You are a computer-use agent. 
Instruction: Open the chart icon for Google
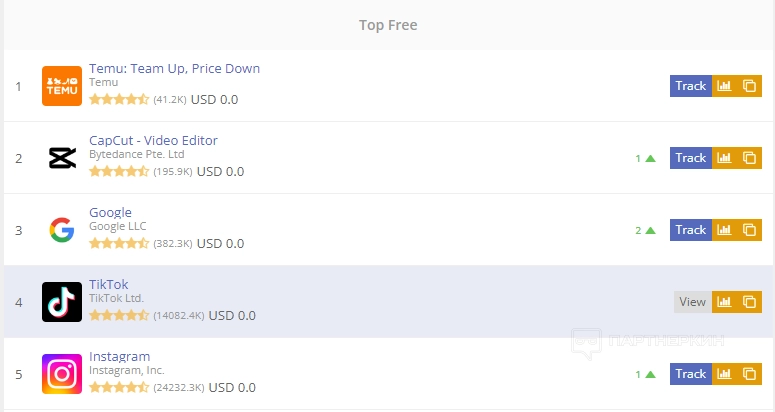[725, 230]
